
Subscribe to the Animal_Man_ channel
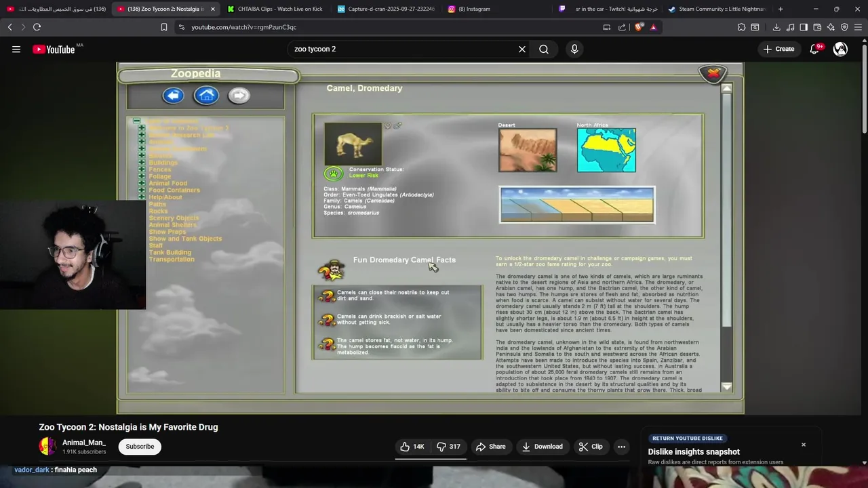click(140, 447)
